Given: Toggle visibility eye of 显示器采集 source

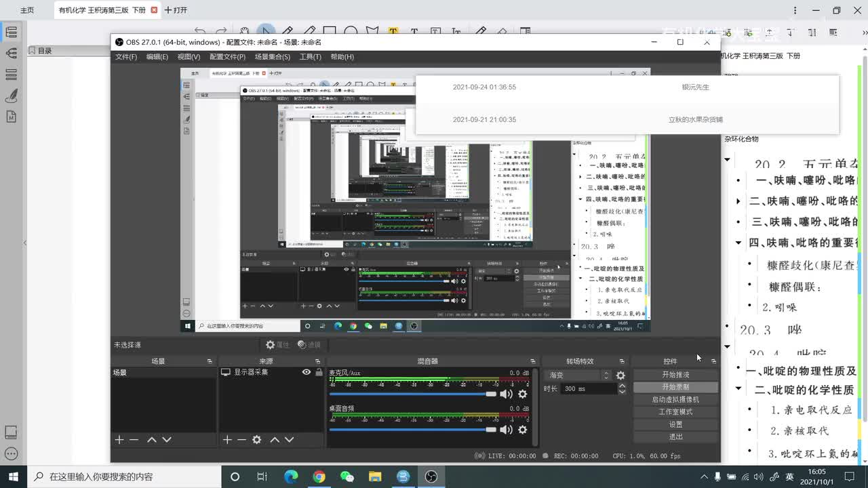Looking at the screenshot, I should (x=307, y=372).
